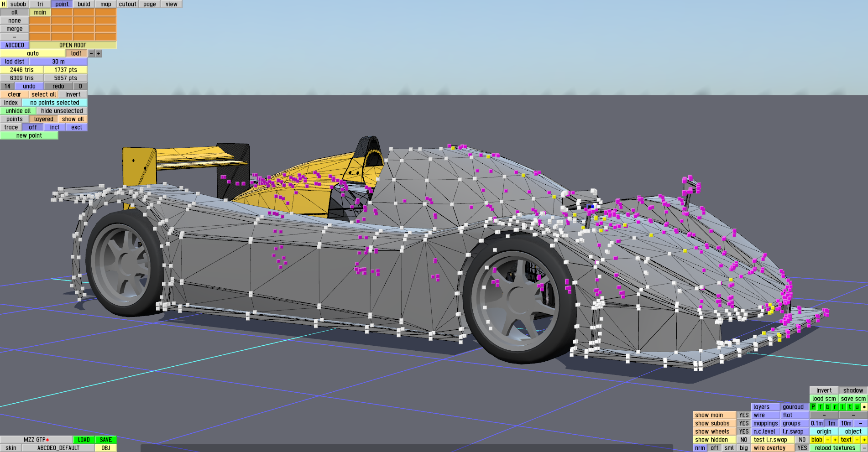Undo the last edit
Viewport: 868px width, 452px height.
pyautogui.click(x=29, y=86)
